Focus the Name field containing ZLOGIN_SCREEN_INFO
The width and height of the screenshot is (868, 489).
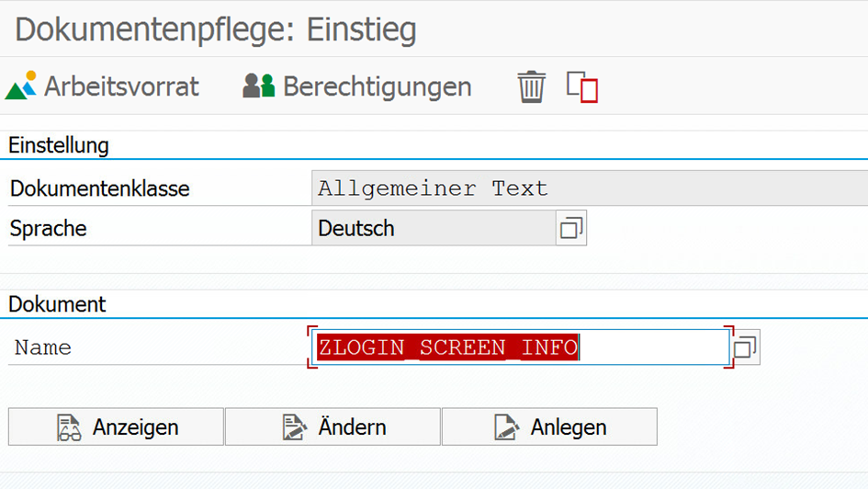(x=519, y=348)
